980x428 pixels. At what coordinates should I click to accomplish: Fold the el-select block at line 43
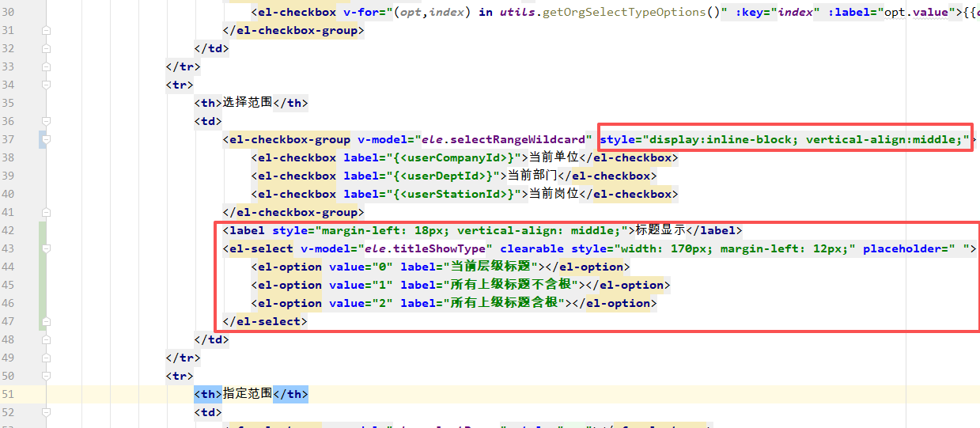coord(46,249)
